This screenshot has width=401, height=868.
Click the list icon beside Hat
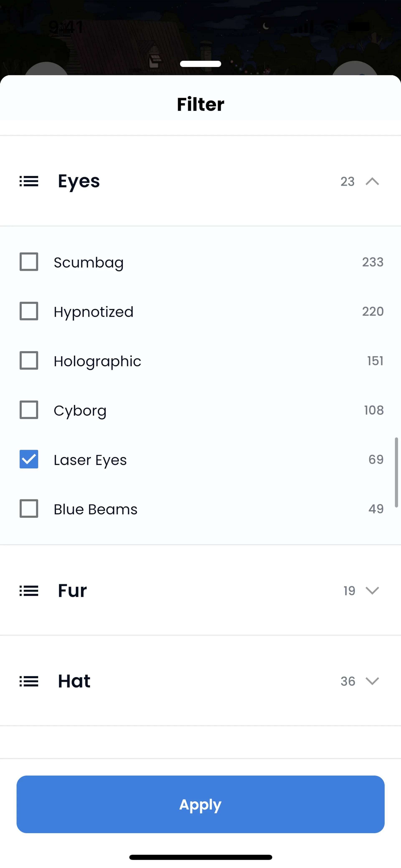[29, 681]
